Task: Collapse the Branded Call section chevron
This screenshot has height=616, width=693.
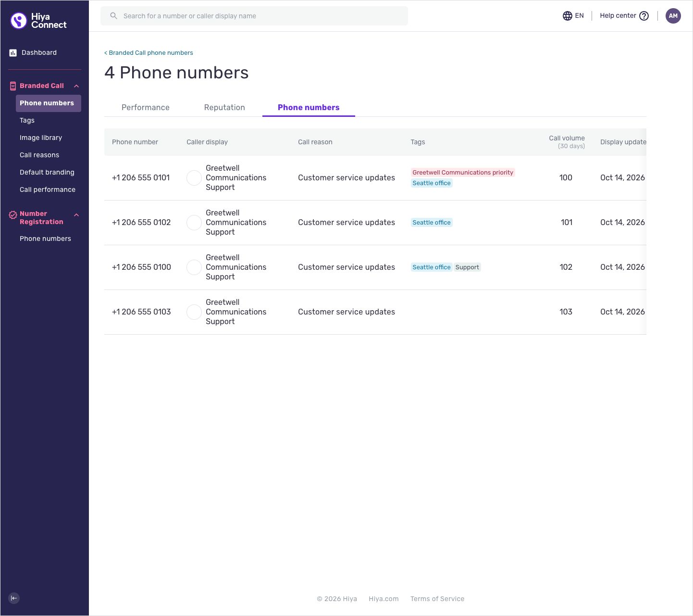Action: 76,86
